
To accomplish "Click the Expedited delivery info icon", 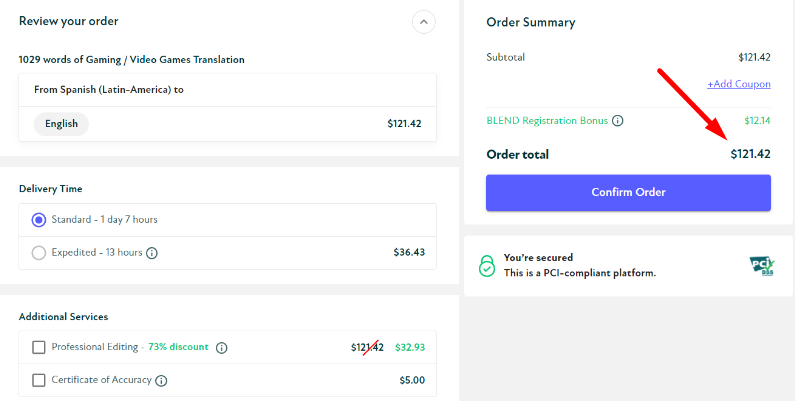I will point(152,253).
